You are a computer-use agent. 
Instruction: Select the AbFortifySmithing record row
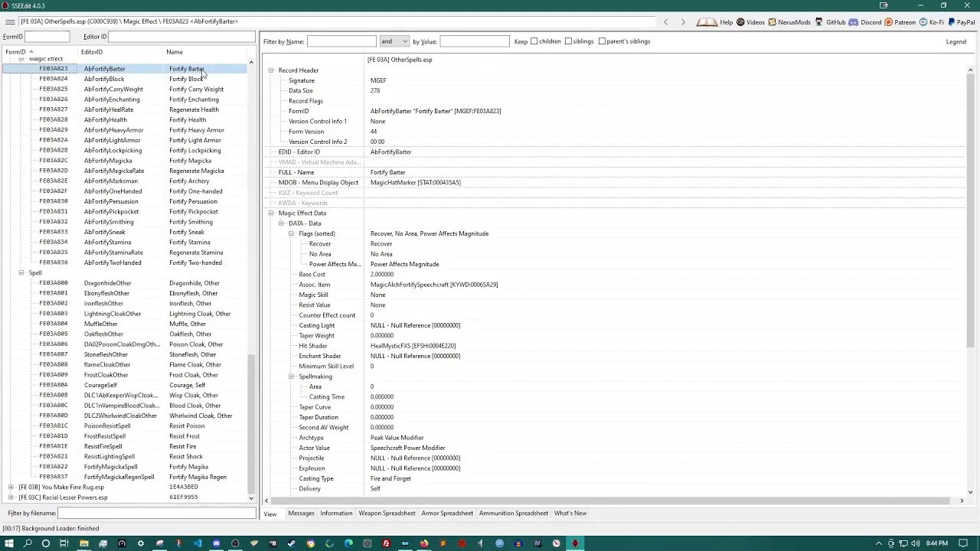[x=125, y=222]
